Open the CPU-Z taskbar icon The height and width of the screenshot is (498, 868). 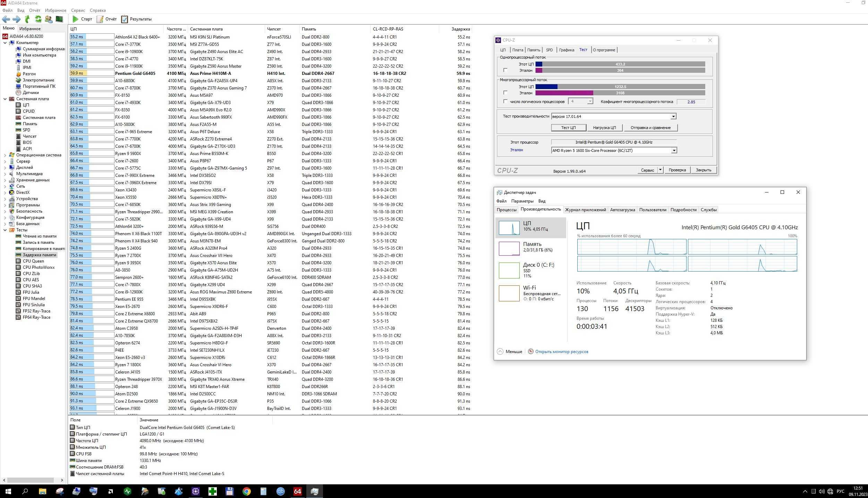coord(195,491)
